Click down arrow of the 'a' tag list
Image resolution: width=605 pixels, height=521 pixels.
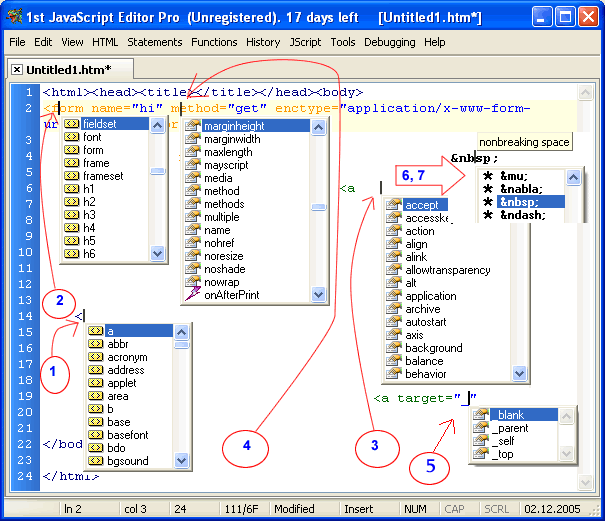181,460
